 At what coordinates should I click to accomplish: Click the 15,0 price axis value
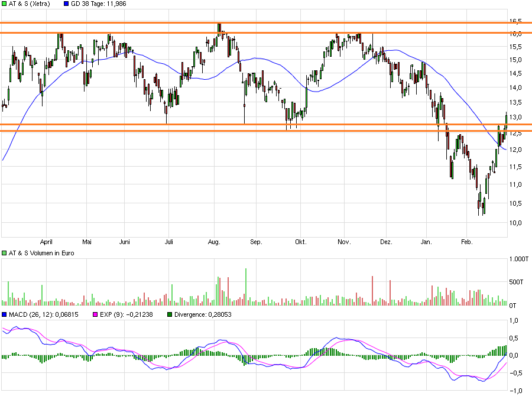tap(515, 60)
